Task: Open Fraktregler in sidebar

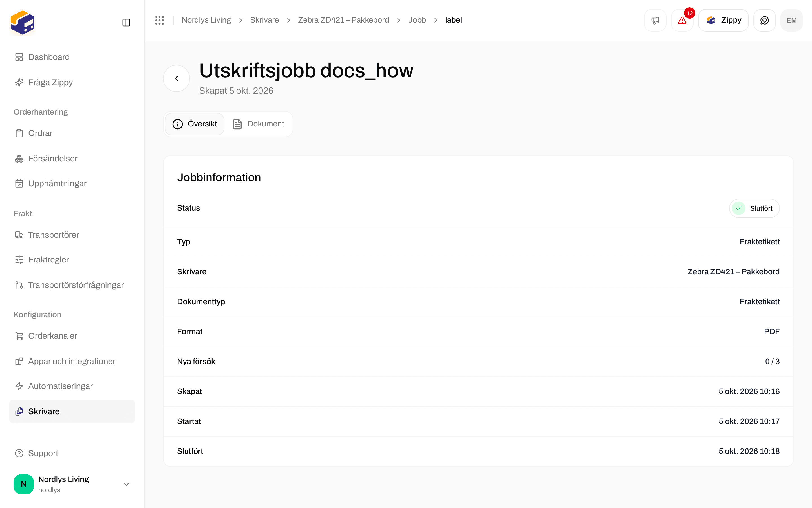Action: (x=72, y=260)
